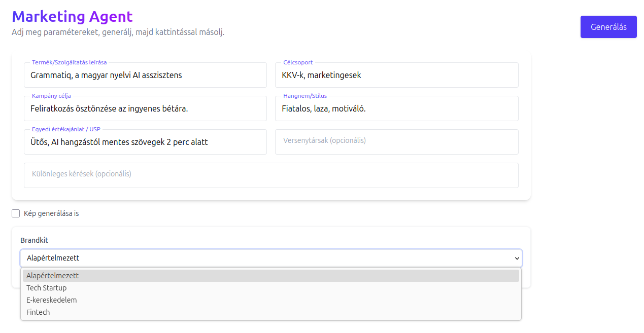Click the subtitle starting 'Adj meg paramétereket'
Image resolution: width=644 pixels, height=333 pixels.
118,32
